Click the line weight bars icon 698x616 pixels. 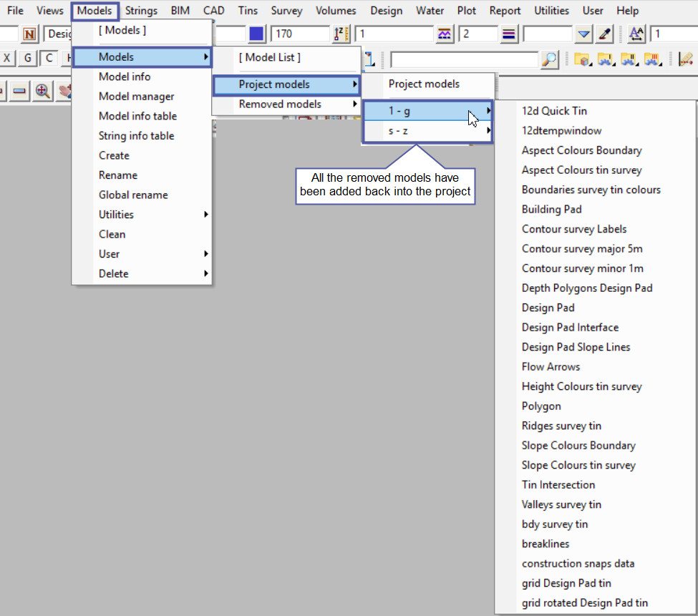pyautogui.click(x=509, y=34)
